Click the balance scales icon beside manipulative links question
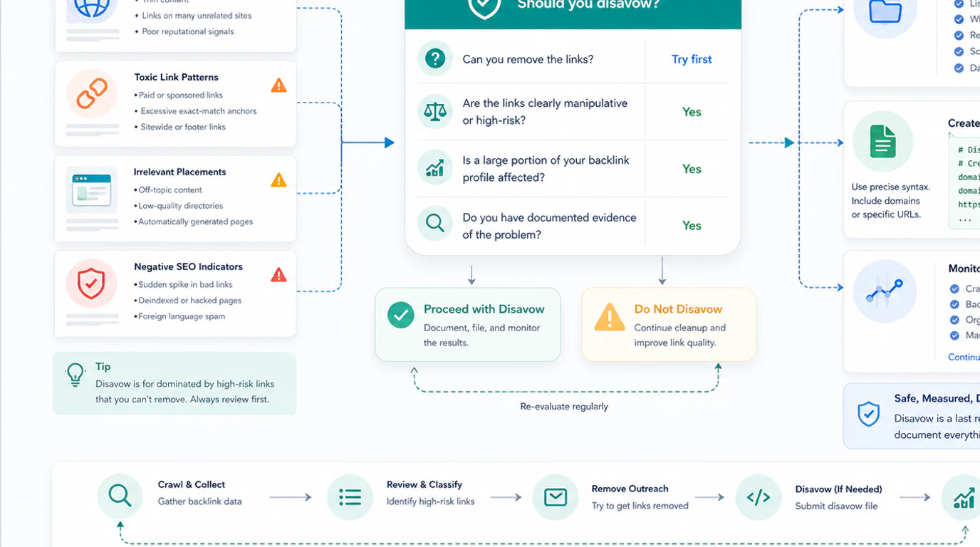Screen dimensions: 980x547 pyautogui.click(x=435, y=111)
